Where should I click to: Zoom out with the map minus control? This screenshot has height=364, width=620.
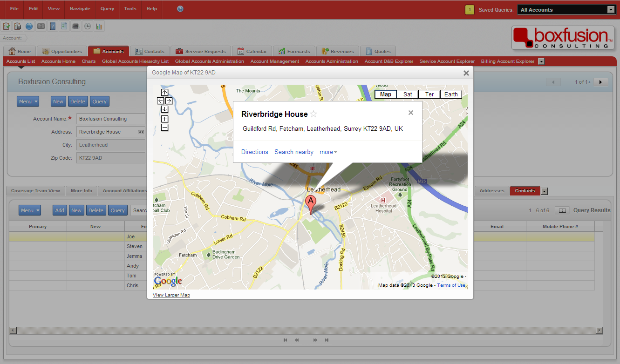point(165,127)
